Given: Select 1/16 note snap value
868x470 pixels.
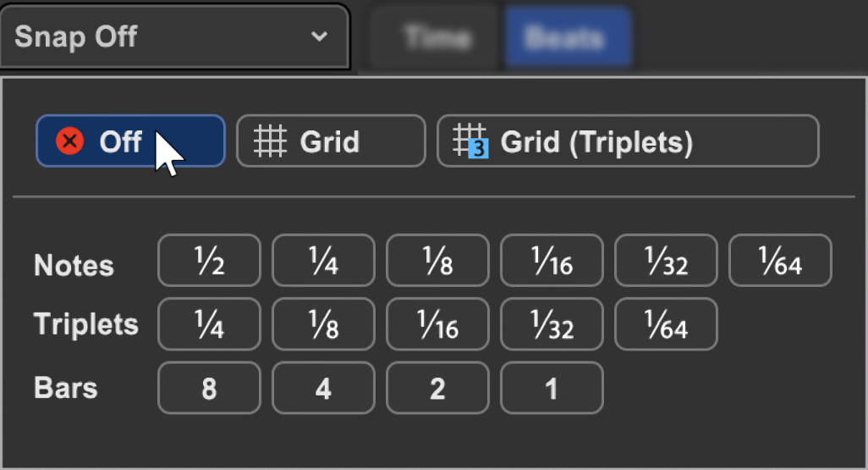Looking at the screenshot, I should (x=552, y=261).
